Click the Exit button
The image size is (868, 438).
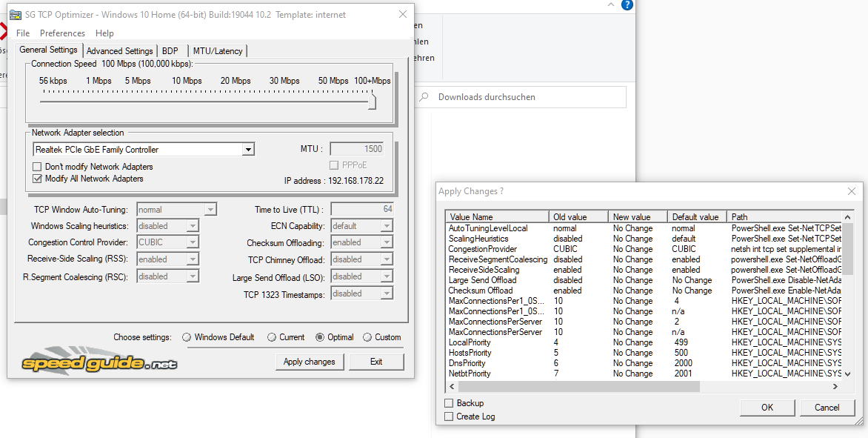376,362
